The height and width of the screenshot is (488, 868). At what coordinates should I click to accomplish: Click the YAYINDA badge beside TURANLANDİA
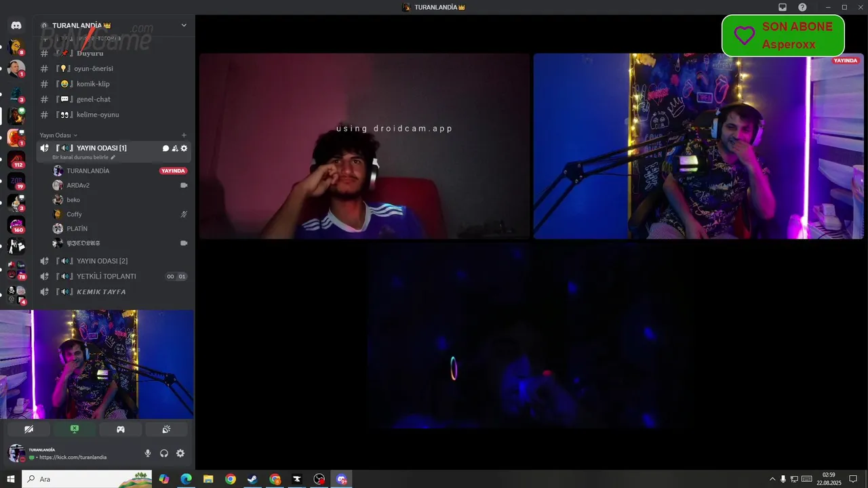pos(173,171)
